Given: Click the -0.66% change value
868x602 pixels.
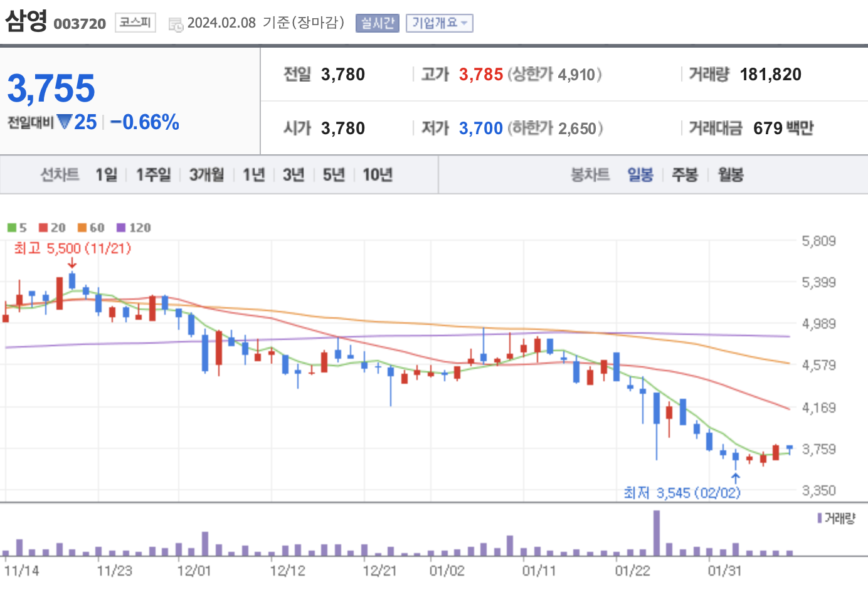Looking at the screenshot, I should coord(145,122).
